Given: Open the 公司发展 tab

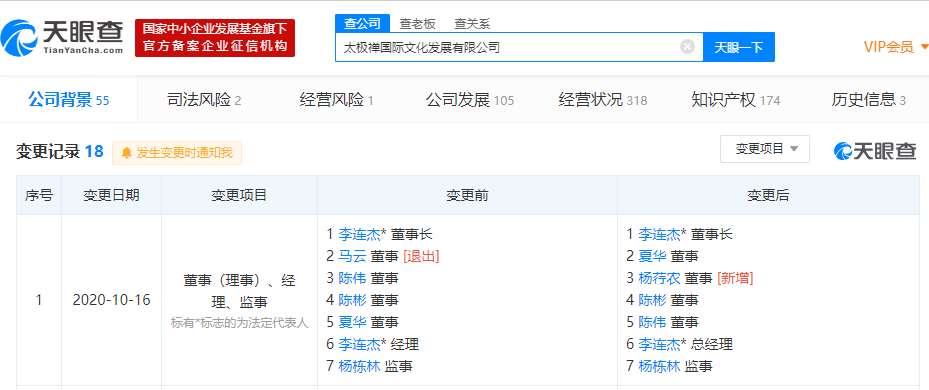Looking at the screenshot, I should pos(470,100).
